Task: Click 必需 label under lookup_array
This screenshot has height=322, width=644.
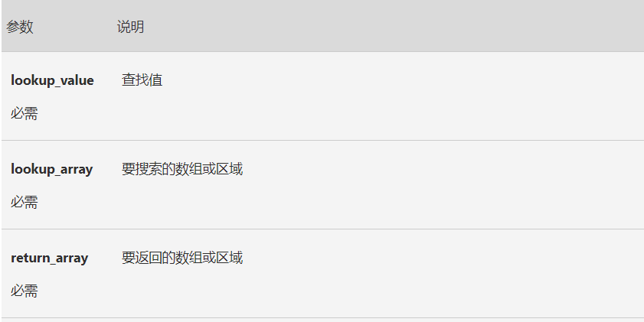Action: click(25, 203)
